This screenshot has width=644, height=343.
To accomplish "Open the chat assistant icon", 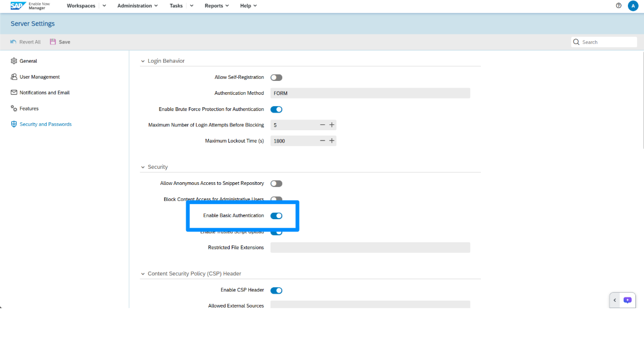I will (x=627, y=300).
